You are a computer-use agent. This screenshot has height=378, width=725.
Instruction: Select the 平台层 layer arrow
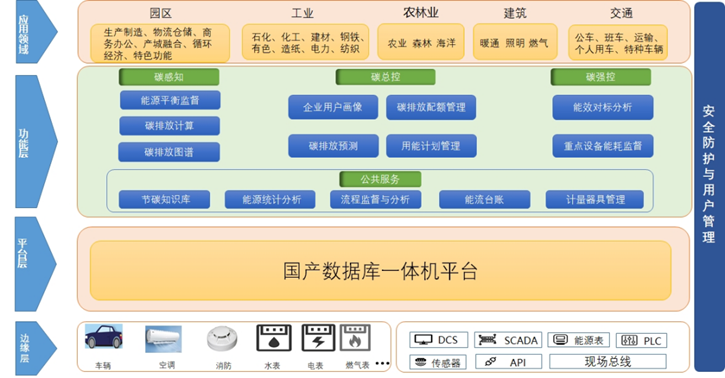(36, 264)
